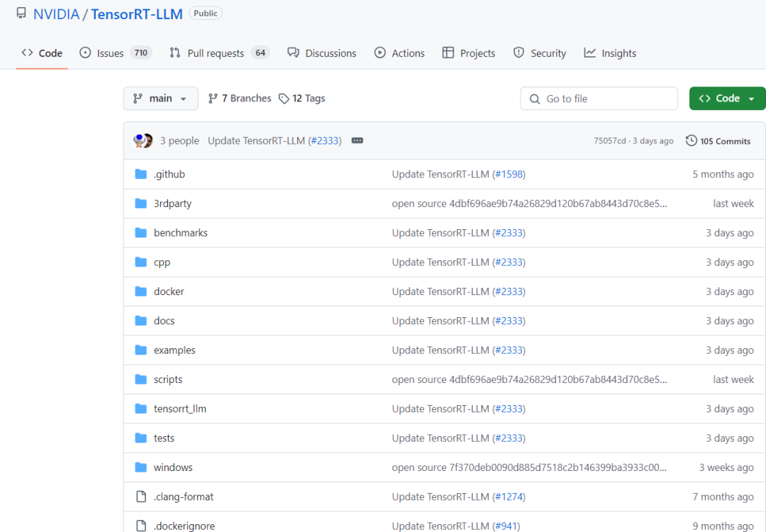This screenshot has width=766, height=532.
Task: Click the Public visibility label
Action: click(x=205, y=13)
